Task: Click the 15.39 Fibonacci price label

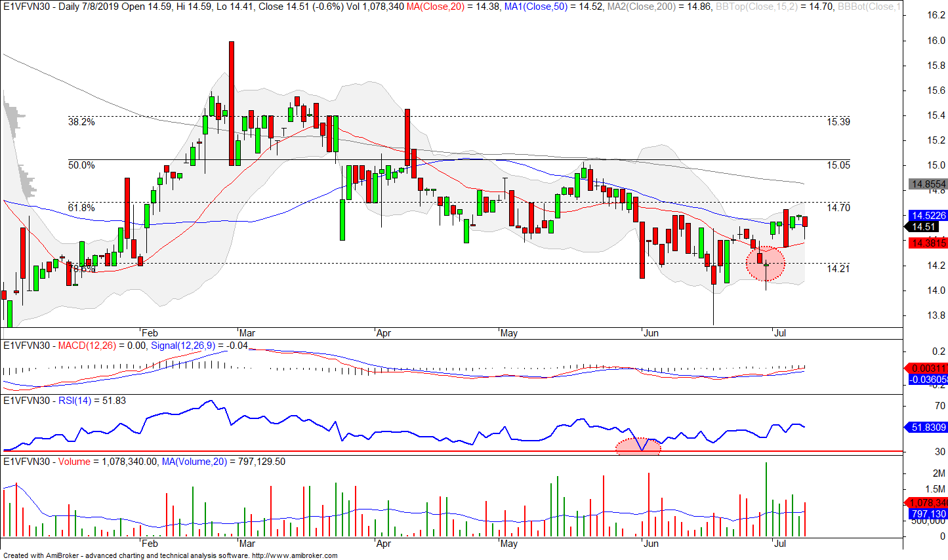Action: (838, 122)
